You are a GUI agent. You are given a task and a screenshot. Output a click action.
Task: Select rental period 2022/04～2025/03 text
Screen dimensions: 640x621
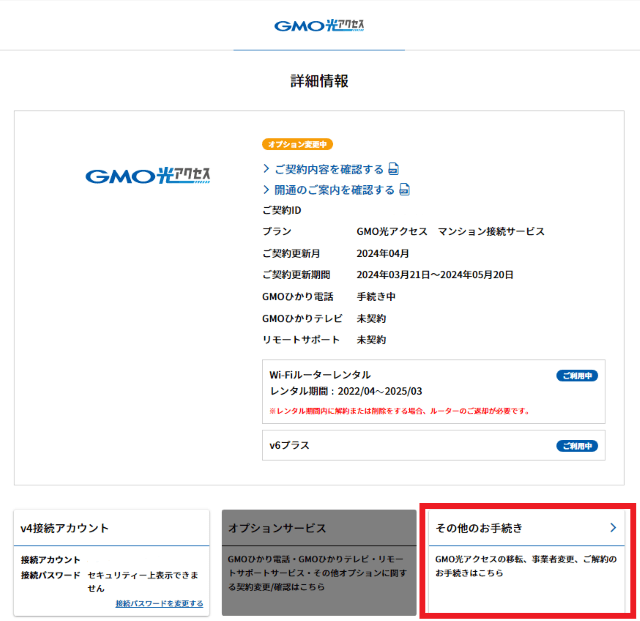tap(380, 391)
